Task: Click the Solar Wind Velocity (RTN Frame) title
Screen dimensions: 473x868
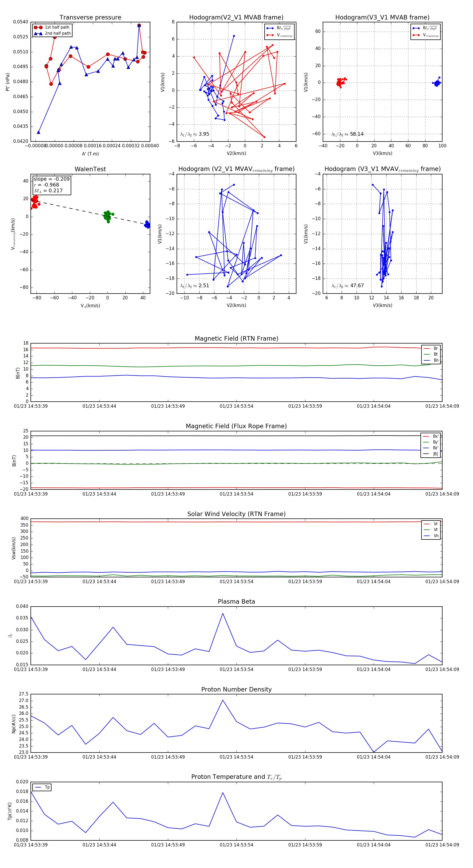Action: point(236,514)
